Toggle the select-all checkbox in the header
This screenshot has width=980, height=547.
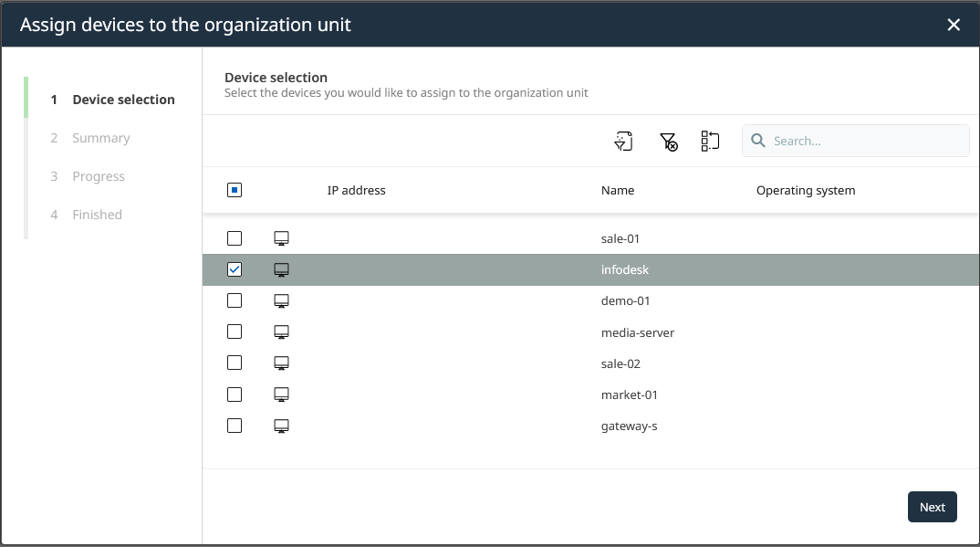click(235, 189)
